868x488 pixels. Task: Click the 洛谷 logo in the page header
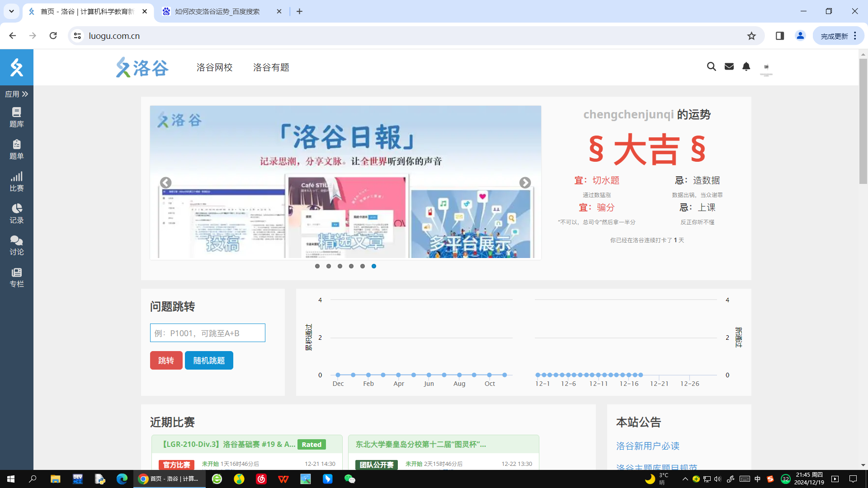(142, 67)
